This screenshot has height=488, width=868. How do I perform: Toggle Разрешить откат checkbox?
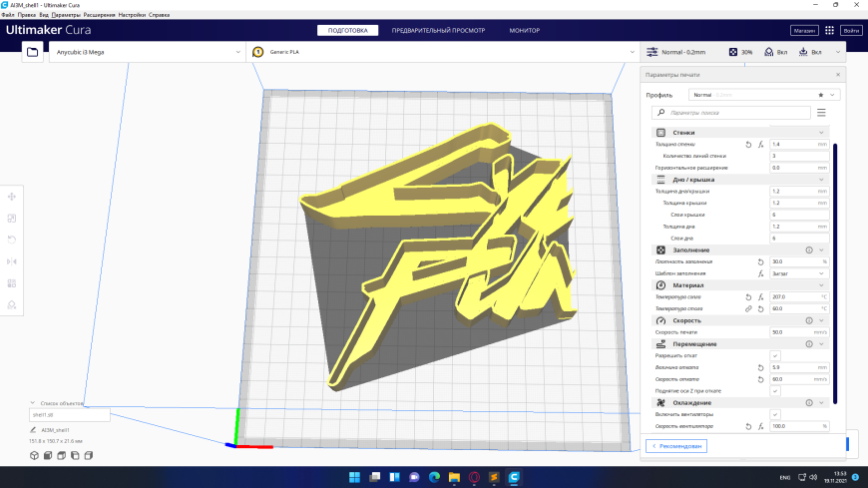click(775, 355)
